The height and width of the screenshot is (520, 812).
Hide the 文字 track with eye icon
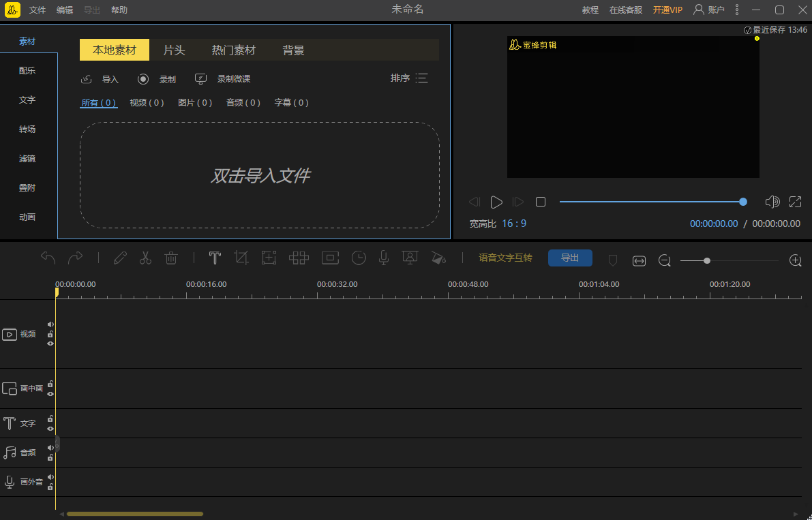coord(50,429)
